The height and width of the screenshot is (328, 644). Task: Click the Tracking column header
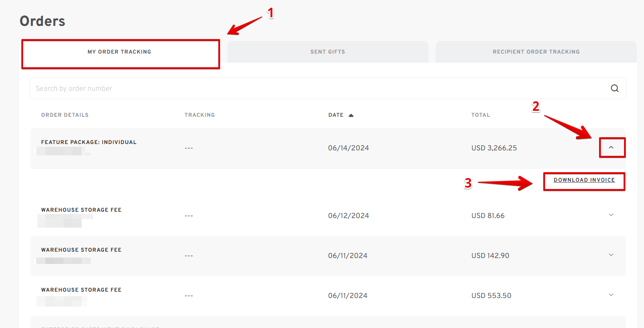200,115
